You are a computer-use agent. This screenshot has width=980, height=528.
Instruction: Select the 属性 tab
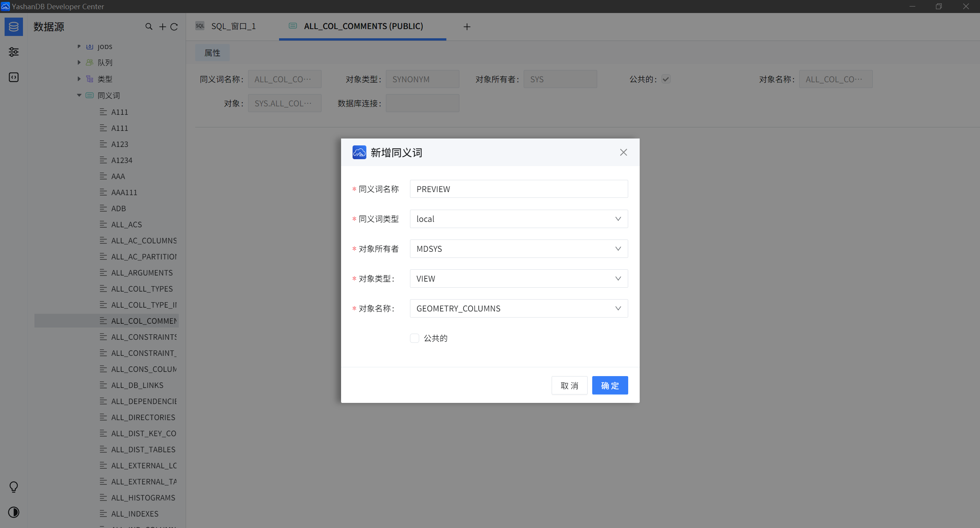[212, 53]
